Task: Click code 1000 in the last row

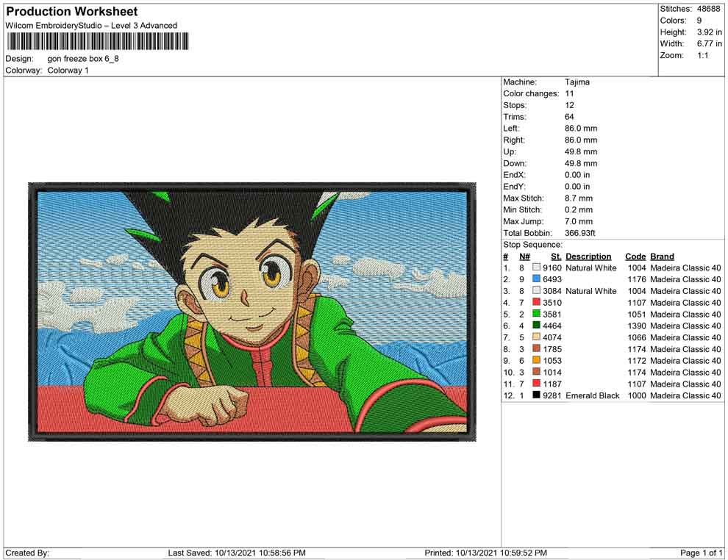Action: click(637, 395)
